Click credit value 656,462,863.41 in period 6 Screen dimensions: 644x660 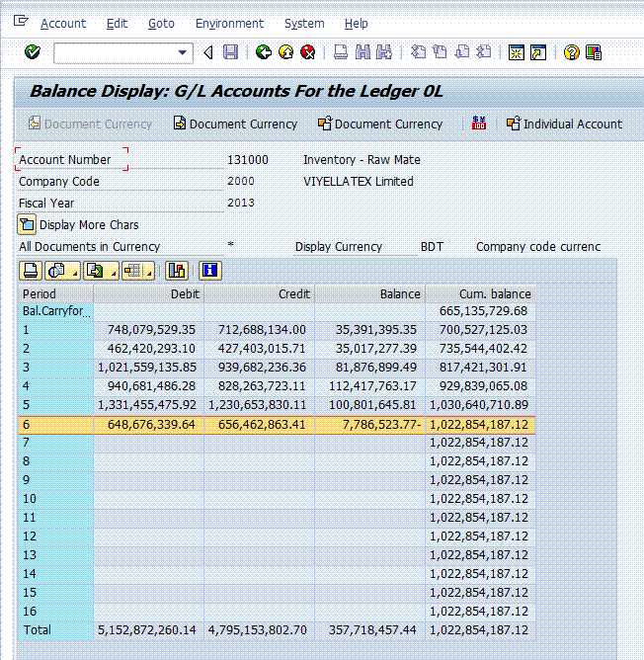[262, 424]
